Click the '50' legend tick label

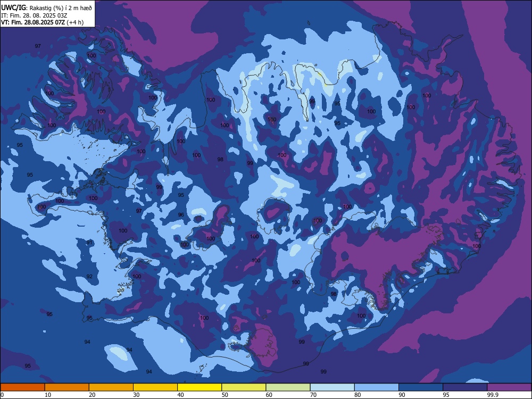point(225,395)
